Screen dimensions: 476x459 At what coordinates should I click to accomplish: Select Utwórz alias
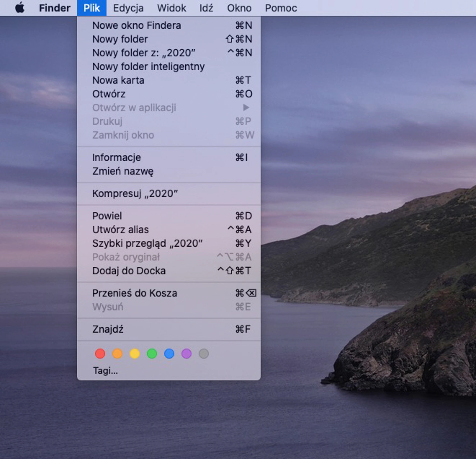[169, 230]
